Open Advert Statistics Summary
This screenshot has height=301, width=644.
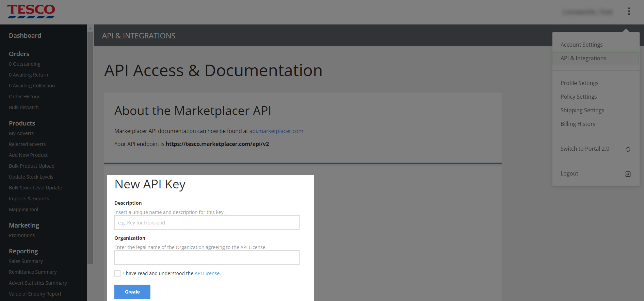(38, 283)
